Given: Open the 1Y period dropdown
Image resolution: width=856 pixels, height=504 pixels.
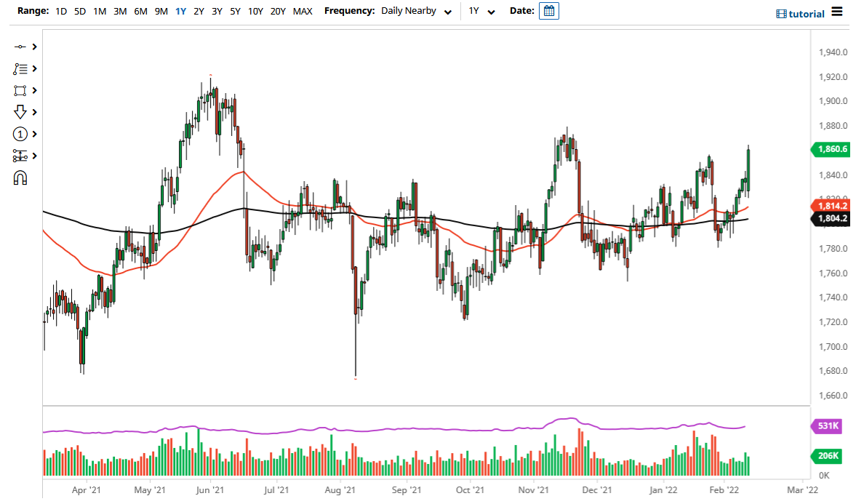Looking at the screenshot, I should tap(481, 11).
